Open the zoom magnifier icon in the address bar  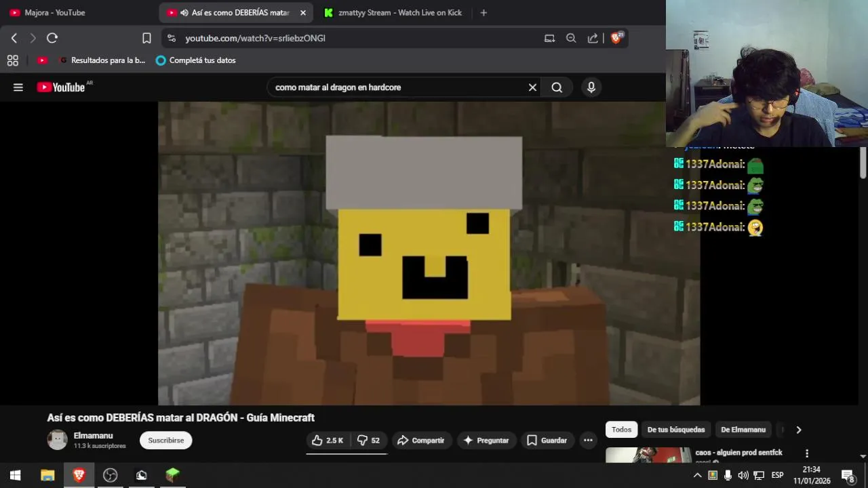click(571, 38)
